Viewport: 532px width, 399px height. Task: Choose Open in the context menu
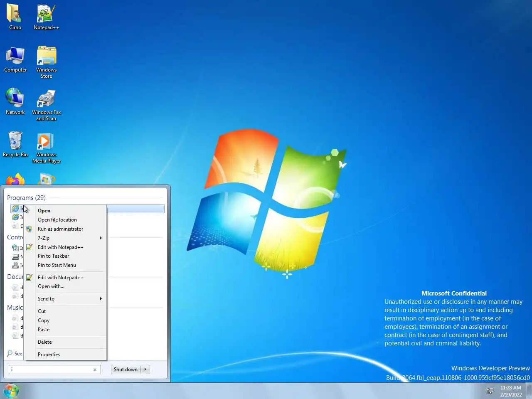click(x=65, y=211)
